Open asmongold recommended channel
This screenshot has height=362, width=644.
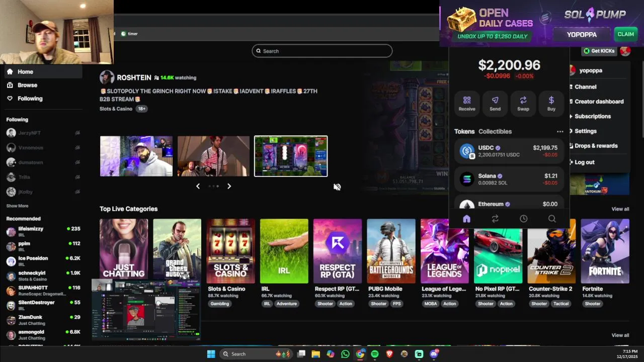point(43,335)
